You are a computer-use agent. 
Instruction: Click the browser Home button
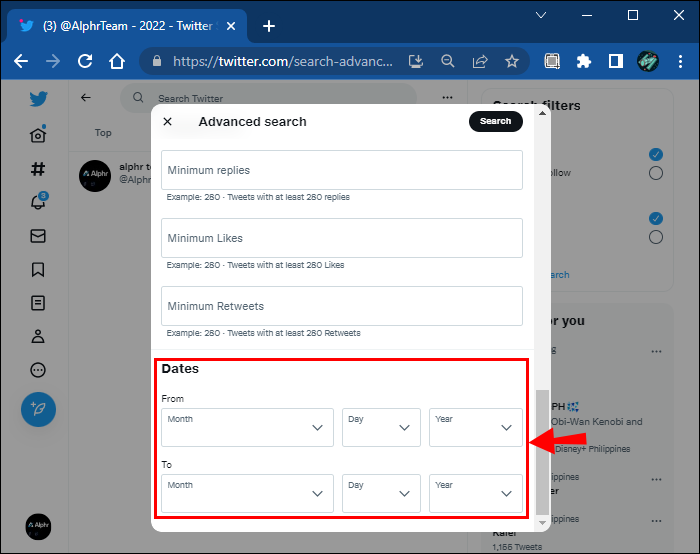pyautogui.click(x=117, y=61)
